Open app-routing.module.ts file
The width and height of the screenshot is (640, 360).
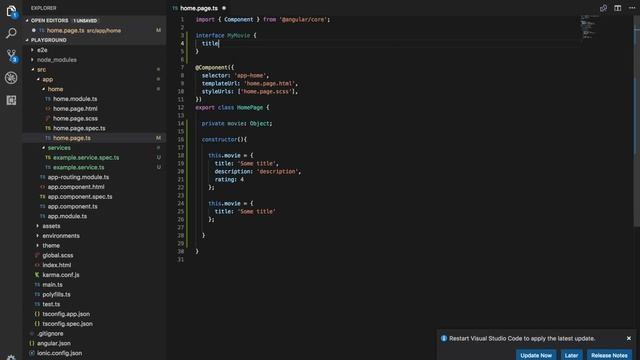78,177
